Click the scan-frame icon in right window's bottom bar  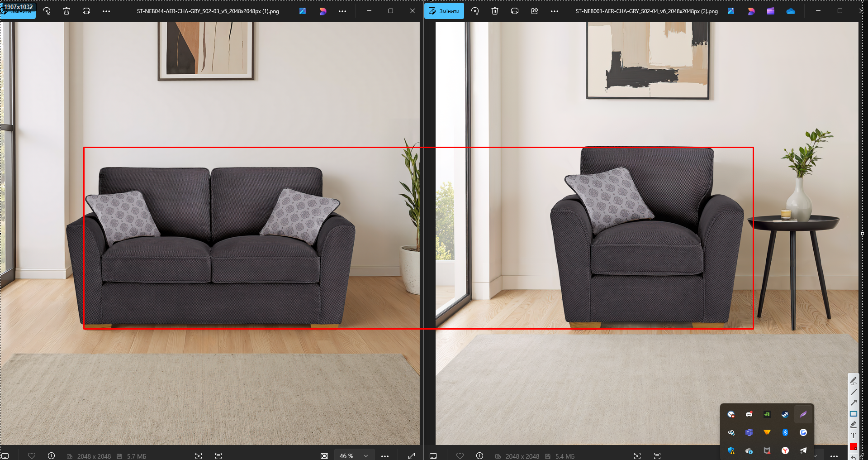(637, 456)
